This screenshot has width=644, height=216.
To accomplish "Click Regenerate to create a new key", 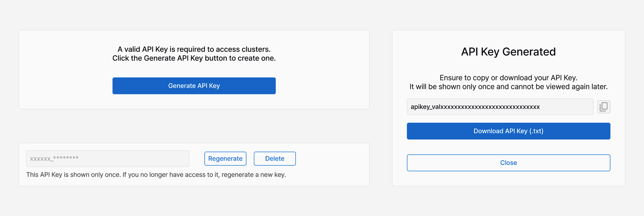I will (225, 158).
